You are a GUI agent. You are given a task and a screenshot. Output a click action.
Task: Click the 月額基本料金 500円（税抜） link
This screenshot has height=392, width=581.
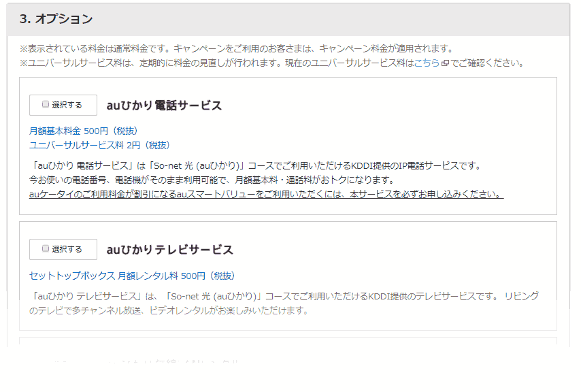coord(84,131)
